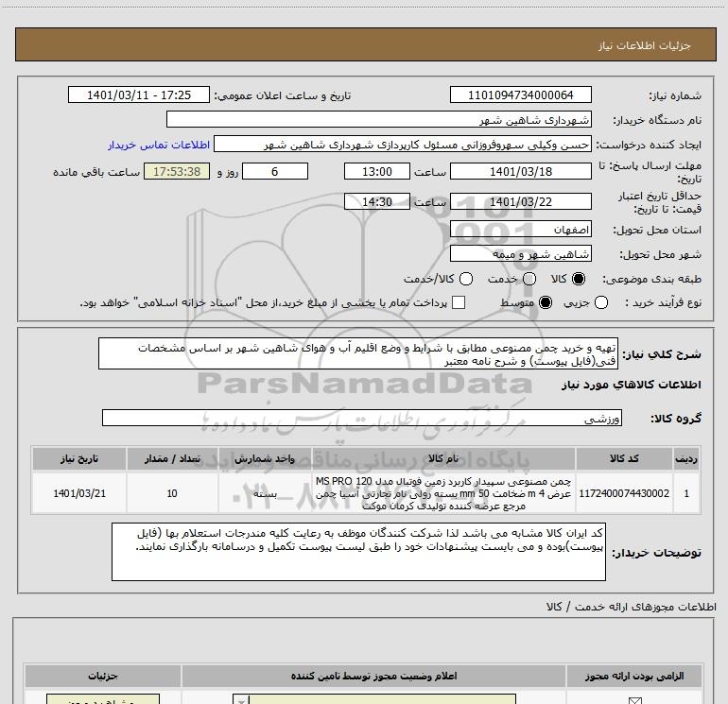The height and width of the screenshot is (704, 728).
Task: Click the remaining time counter 17:53:38
Action: coord(177,171)
